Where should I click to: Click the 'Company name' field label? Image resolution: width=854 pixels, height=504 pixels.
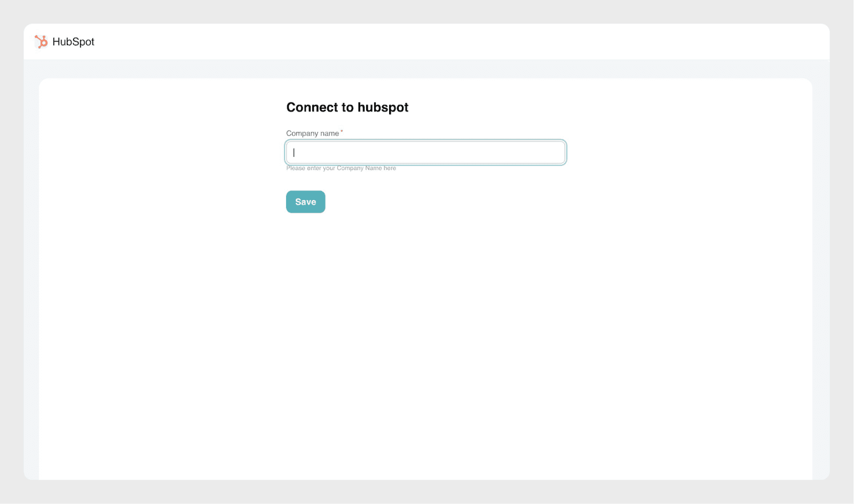[312, 133]
